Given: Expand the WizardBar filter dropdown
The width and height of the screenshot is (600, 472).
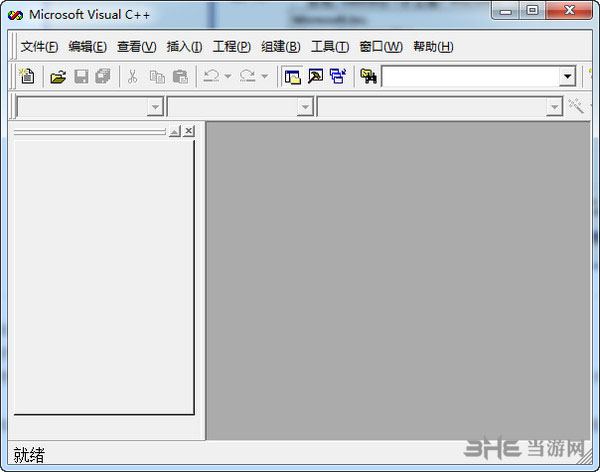Looking at the screenshot, I should click(x=305, y=107).
